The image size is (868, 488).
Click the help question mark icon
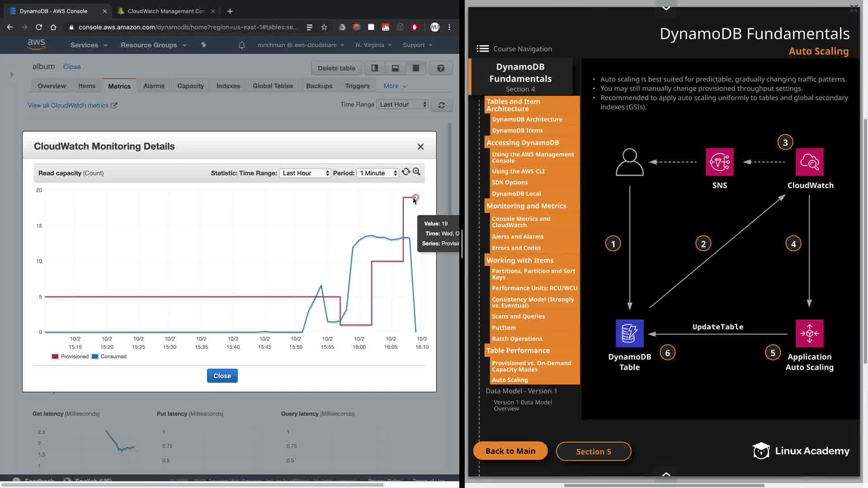(x=440, y=68)
